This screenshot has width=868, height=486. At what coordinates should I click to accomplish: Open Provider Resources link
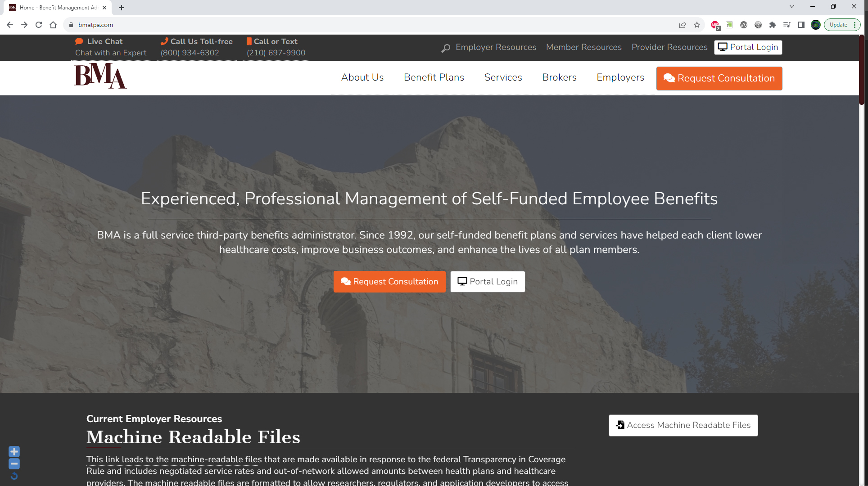coord(669,47)
